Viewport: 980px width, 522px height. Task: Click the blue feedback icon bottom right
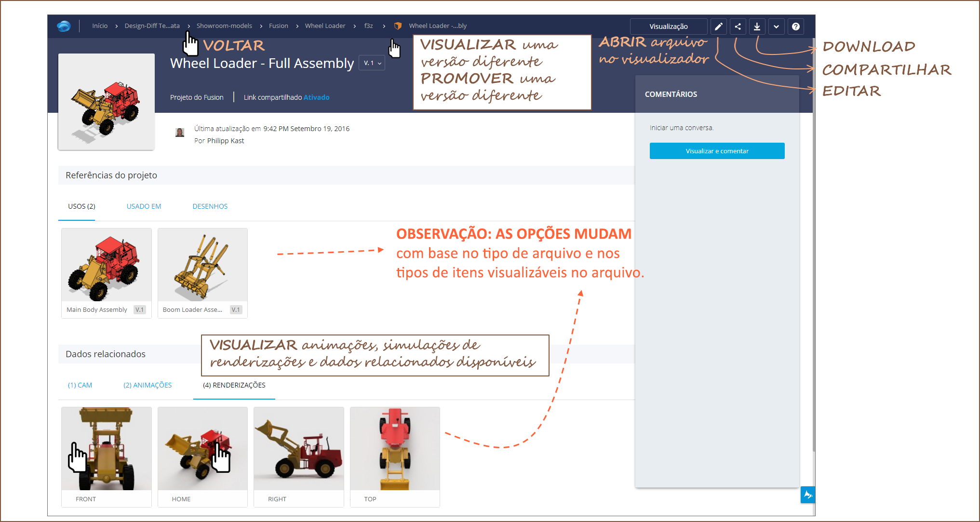click(807, 495)
